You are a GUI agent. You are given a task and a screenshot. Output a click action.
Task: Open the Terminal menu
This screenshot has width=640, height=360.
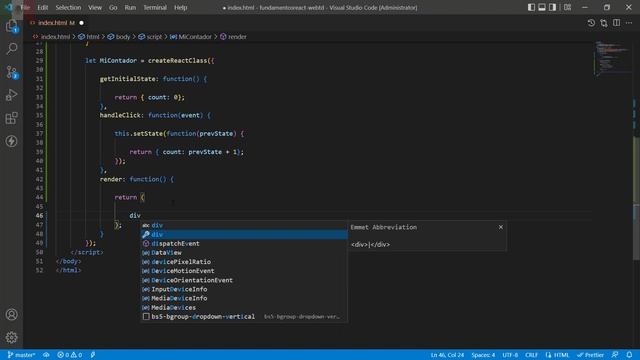(x=155, y=7)
